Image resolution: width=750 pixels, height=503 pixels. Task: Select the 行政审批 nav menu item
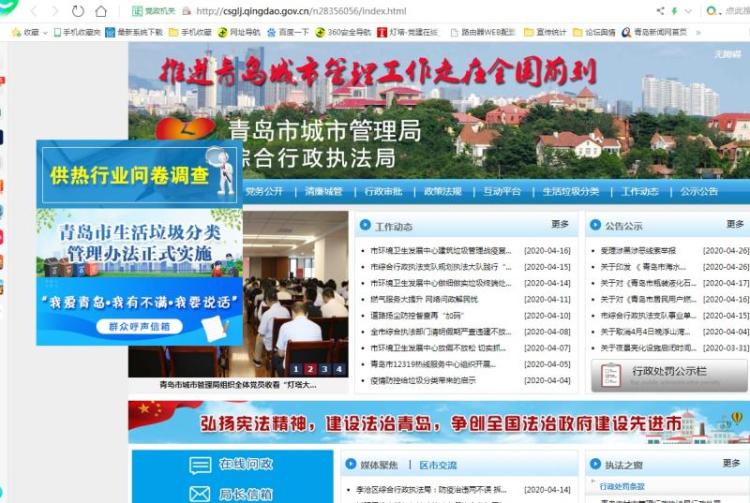point(383,191)
